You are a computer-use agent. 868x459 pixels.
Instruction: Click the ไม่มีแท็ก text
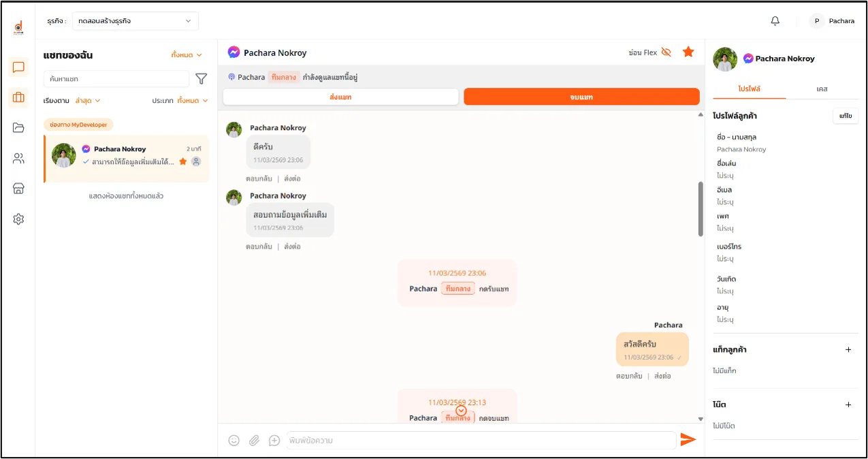click(724, 371)
